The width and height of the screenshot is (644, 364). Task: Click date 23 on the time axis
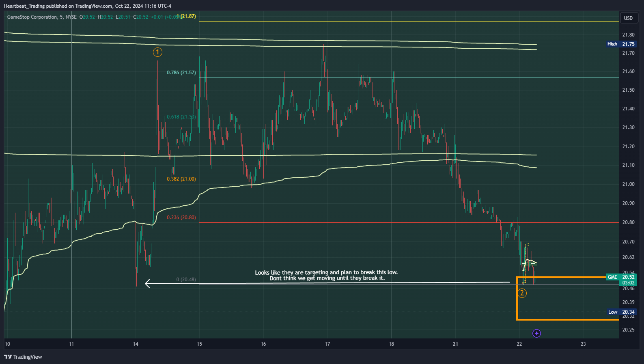583,344
